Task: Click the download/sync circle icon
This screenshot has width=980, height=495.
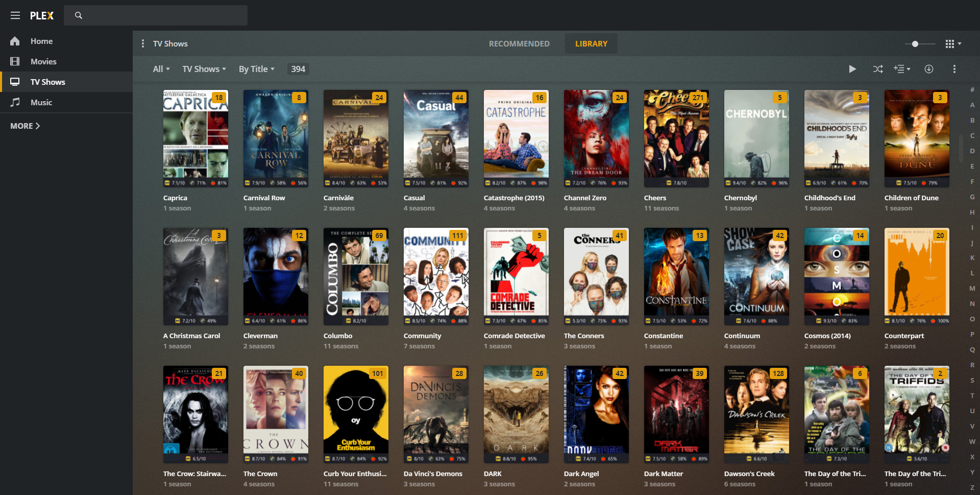Action: (x=929, y=69)
